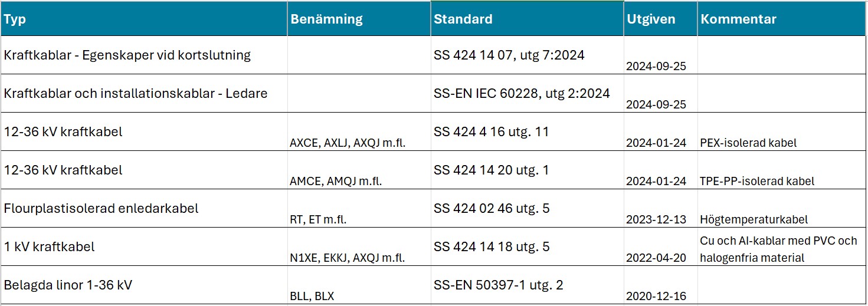
Task: Select 'Flourplastisolerad enledarkabel' cell
Action: 144,209
